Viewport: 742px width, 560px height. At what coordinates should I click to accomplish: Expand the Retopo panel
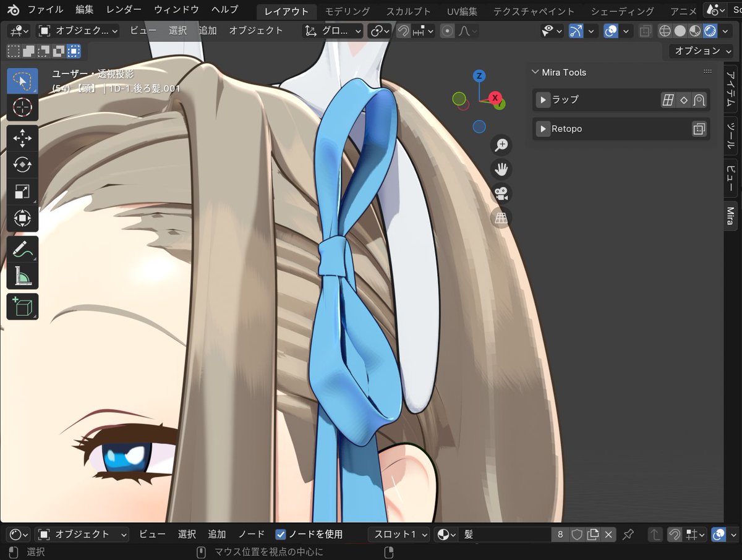coord(543,129)
